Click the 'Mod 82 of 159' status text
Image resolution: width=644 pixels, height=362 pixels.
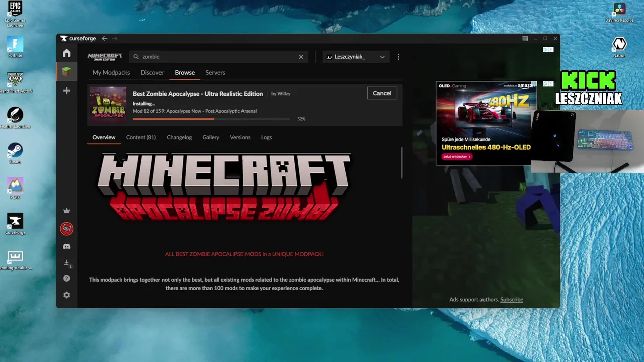pos(195,111)
